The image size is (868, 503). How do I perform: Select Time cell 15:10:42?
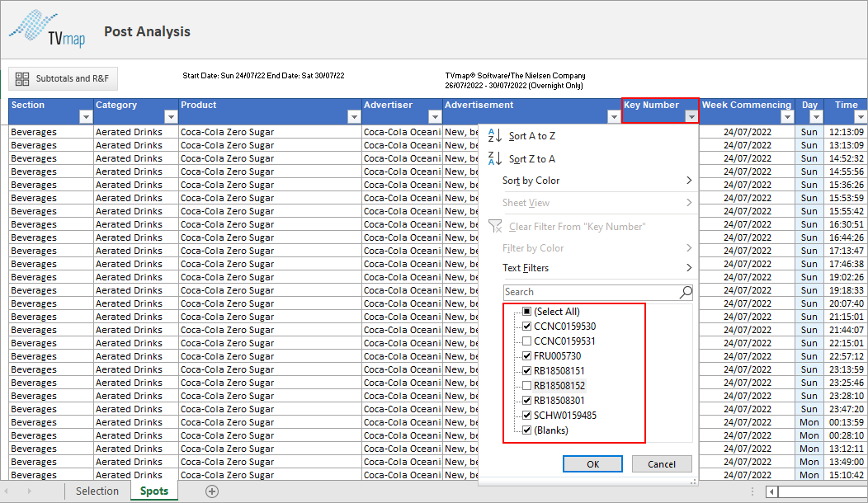[x=846, y=475]
